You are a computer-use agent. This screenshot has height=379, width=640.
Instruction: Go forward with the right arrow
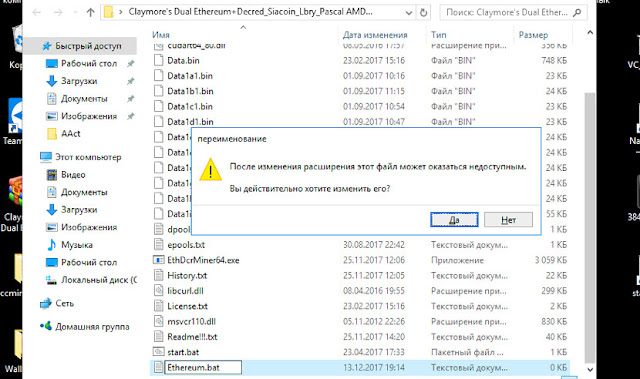coord(58,13)
